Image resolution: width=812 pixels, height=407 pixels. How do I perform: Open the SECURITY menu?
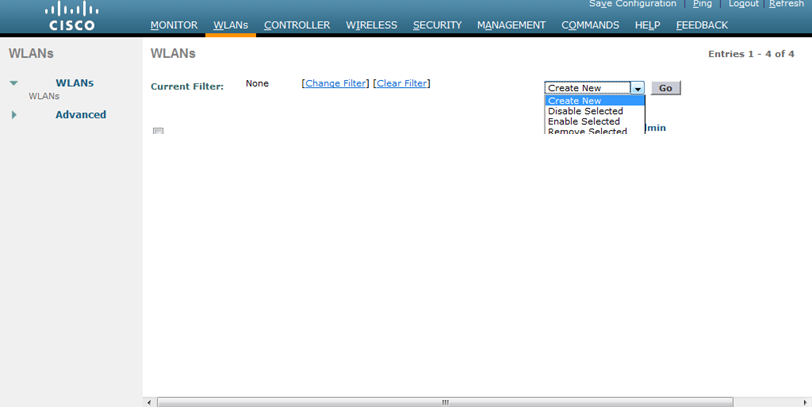coord(437,25)
